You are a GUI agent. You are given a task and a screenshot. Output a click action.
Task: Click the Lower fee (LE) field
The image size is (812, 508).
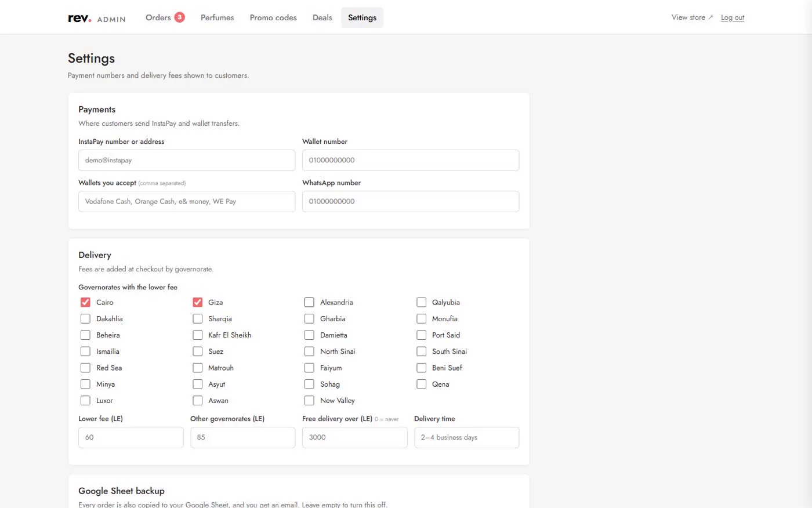point(131,437)
